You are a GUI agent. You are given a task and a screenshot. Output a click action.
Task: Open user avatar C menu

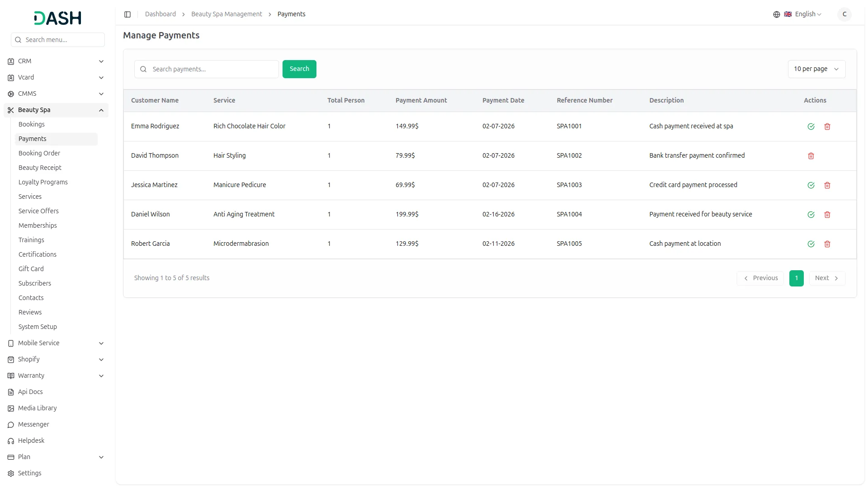[x=844, y=14]
